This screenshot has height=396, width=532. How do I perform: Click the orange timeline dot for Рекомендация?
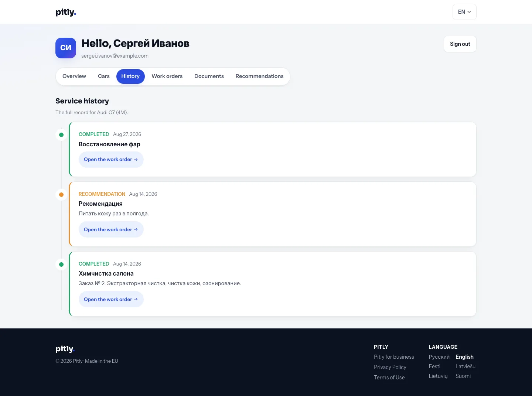pyautogui.click(x=61, y=195)
